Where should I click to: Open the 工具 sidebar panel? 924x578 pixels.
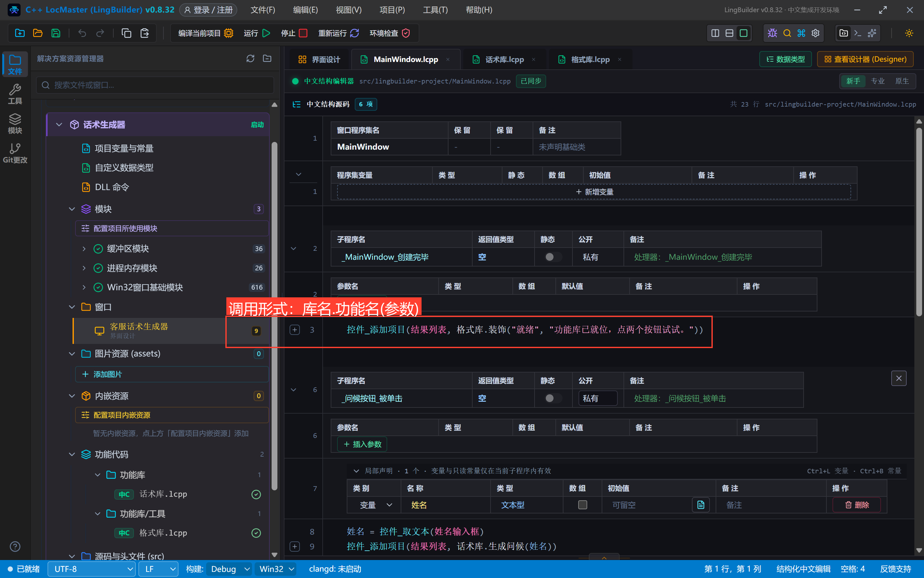point(15,94)
